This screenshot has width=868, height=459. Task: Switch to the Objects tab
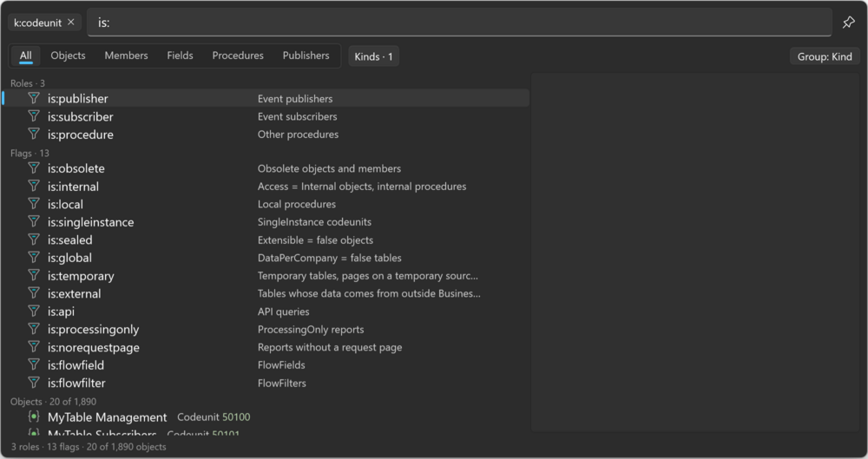[x=68, y=56]
